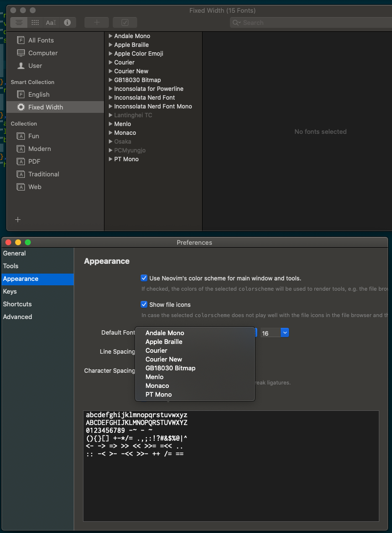Uncheck the Show file icons checkbox
This screenshot has height=533, width=392.
(x=144, y=304)
